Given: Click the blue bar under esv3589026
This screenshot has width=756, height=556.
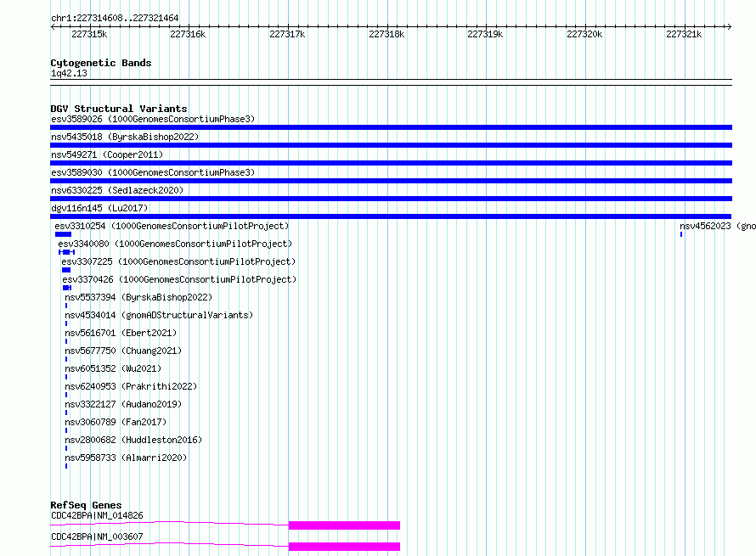Looking at the screenshot, I should pyautogui.click(x=391, y=127).
